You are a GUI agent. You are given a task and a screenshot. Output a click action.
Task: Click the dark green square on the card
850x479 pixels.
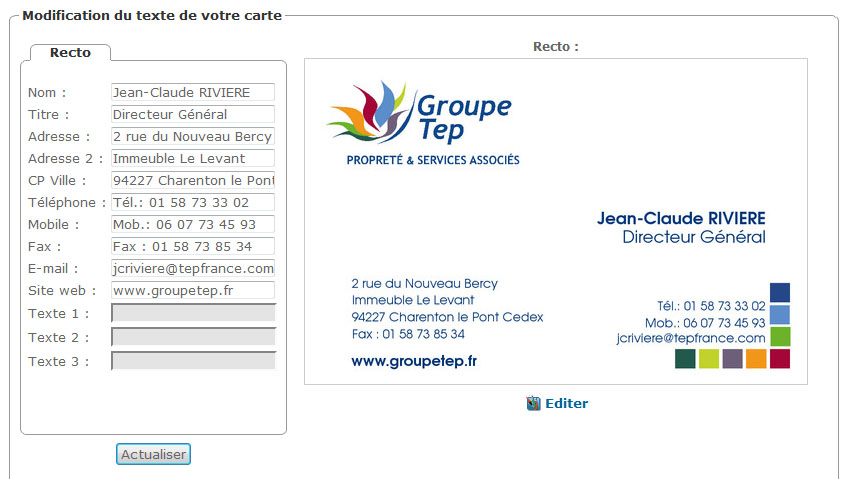[x=685, y=359]
